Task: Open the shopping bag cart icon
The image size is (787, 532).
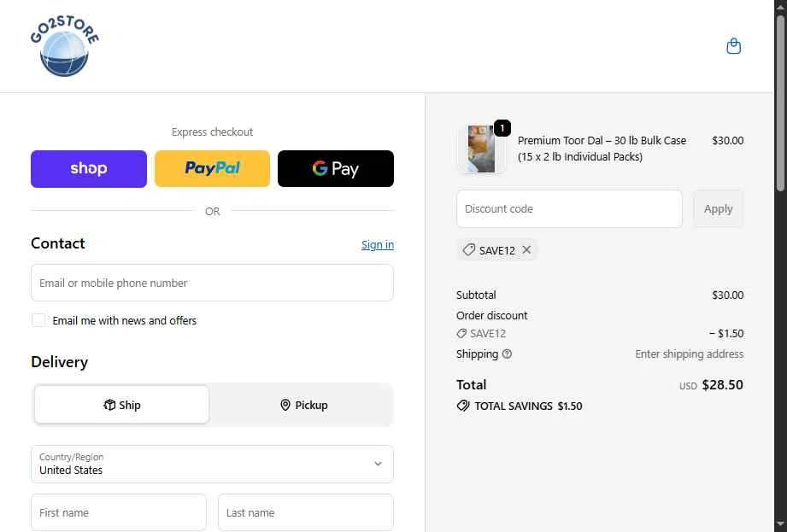Action: pyautogui.click(x=733, y=46)
